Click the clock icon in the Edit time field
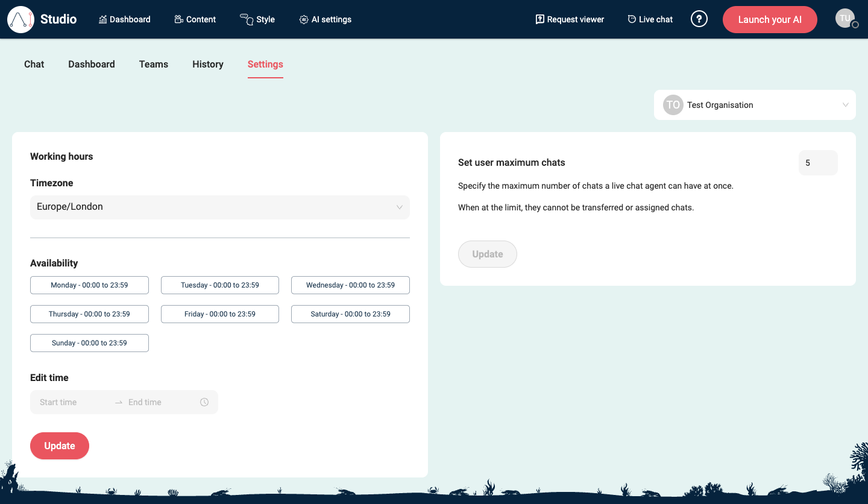Viewport: 868px width, 504px height. click(x=204, y=402)
